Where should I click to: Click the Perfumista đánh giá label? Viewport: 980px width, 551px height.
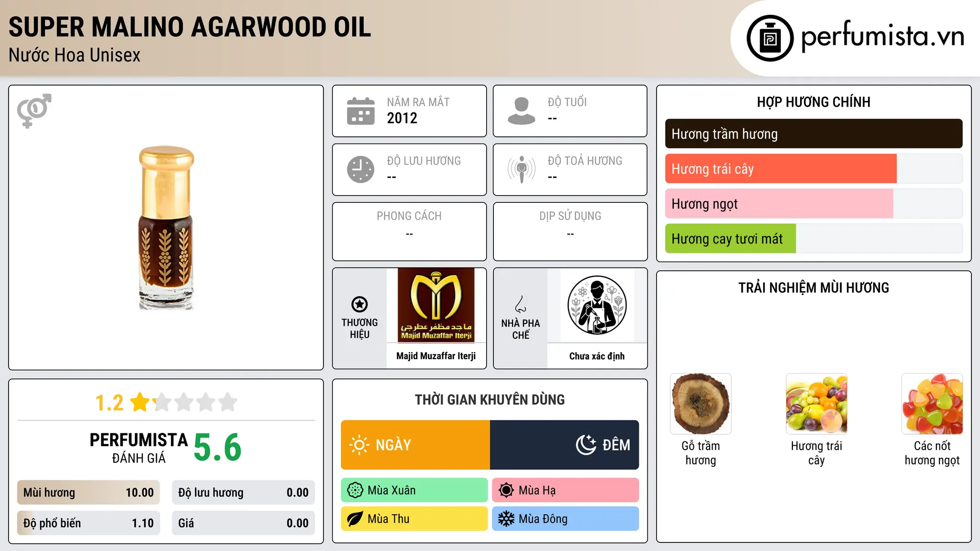(139, 448)
